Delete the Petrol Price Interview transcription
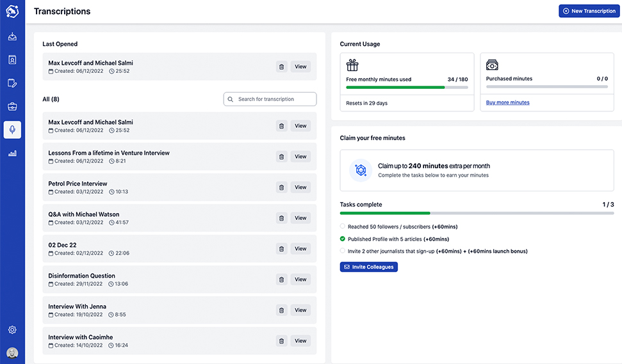Screen dimensions: 622x364 [281, 187]
